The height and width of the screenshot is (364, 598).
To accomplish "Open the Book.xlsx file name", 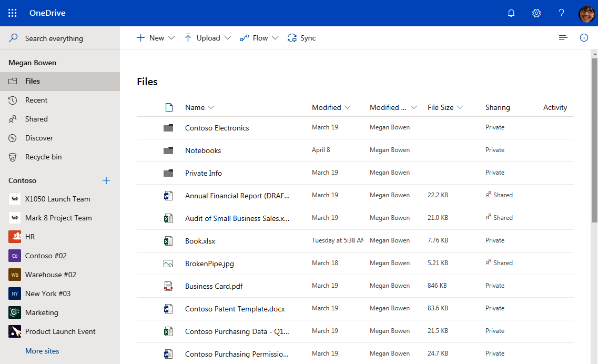I will (x=200, y=241).
